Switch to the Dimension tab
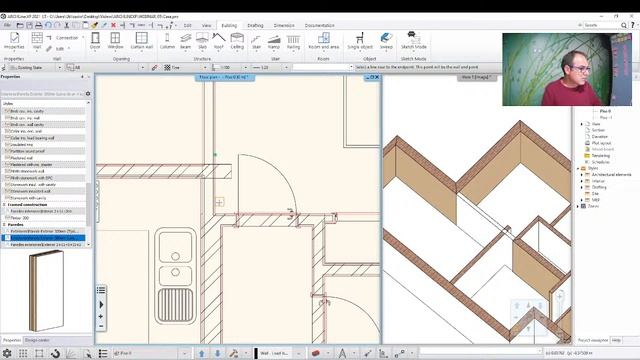Image resolution: width=640 pixels, height=360 pixels. [284, 25]
